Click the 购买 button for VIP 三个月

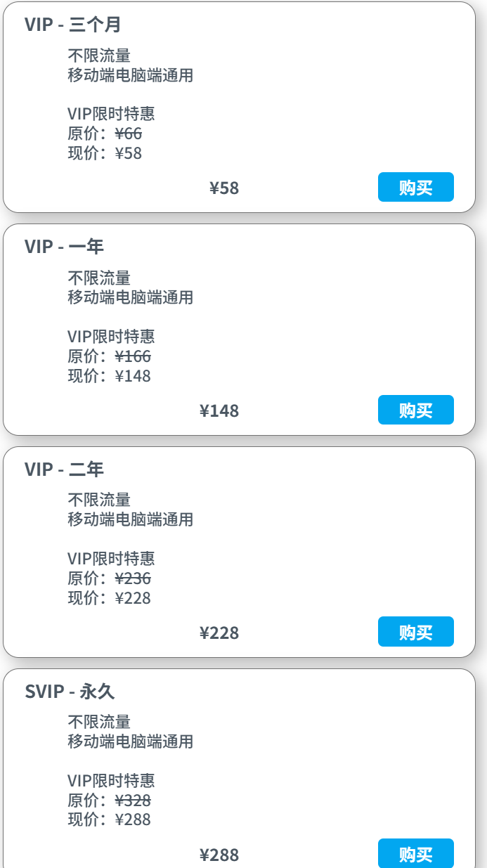coord(415,187)
